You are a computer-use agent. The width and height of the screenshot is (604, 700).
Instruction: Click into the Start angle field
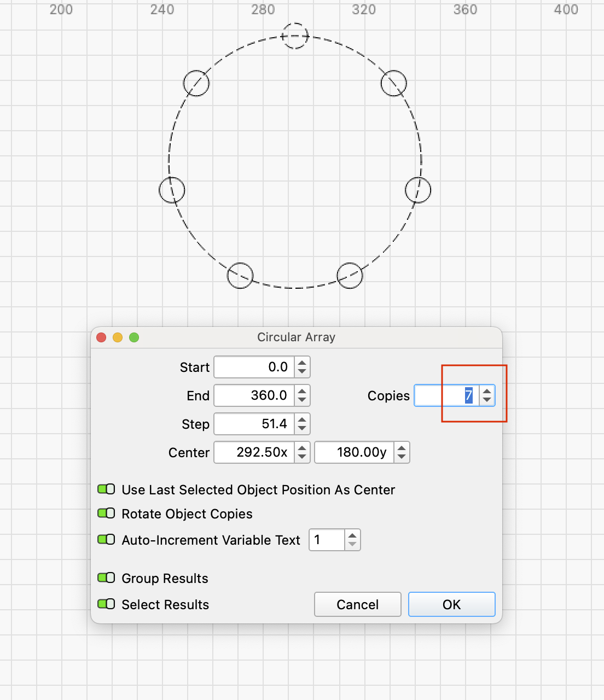point(254,367)
